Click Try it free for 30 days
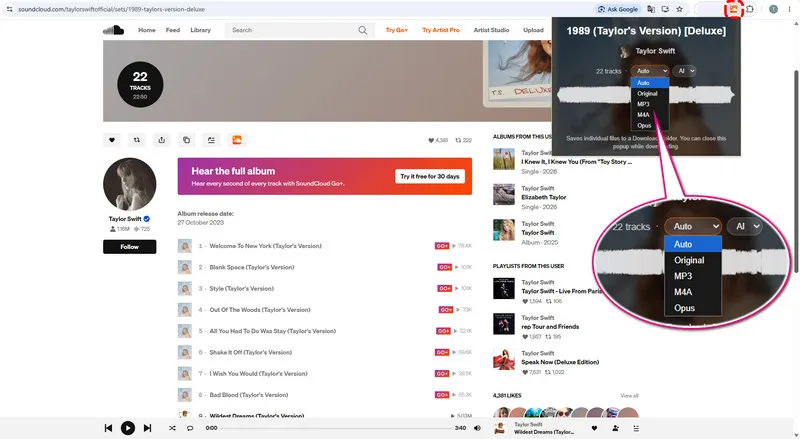Screen dimensions: 800x439 pos(430,176)
